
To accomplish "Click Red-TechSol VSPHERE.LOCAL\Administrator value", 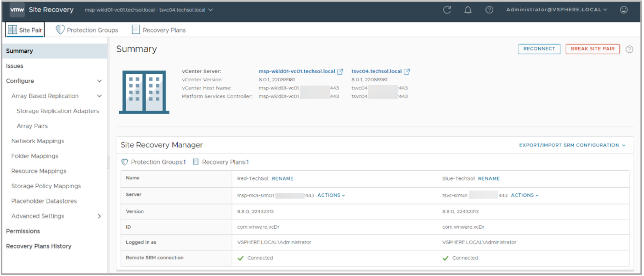I will [274, 242].
